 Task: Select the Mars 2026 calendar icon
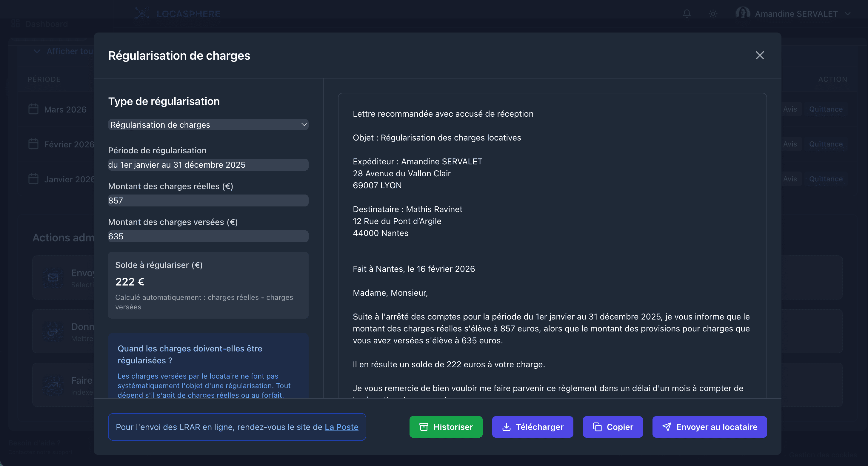(x=33, y=109)
